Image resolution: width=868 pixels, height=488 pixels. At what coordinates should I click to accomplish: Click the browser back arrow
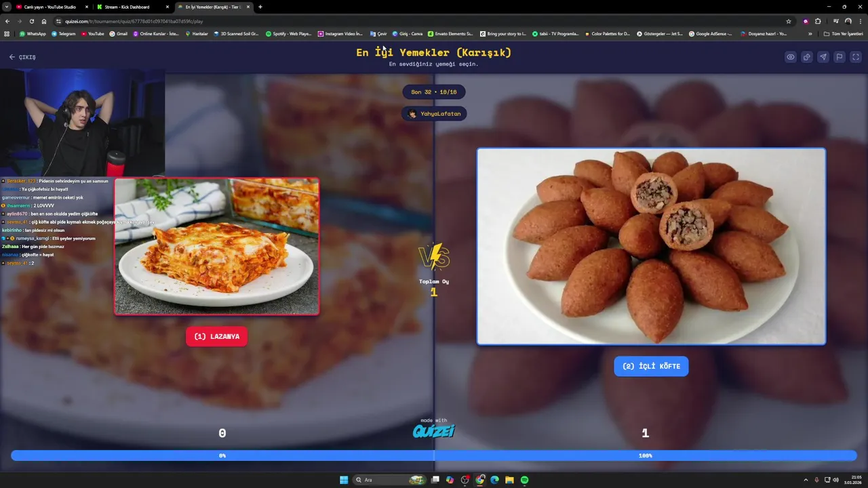click(7, 21)
